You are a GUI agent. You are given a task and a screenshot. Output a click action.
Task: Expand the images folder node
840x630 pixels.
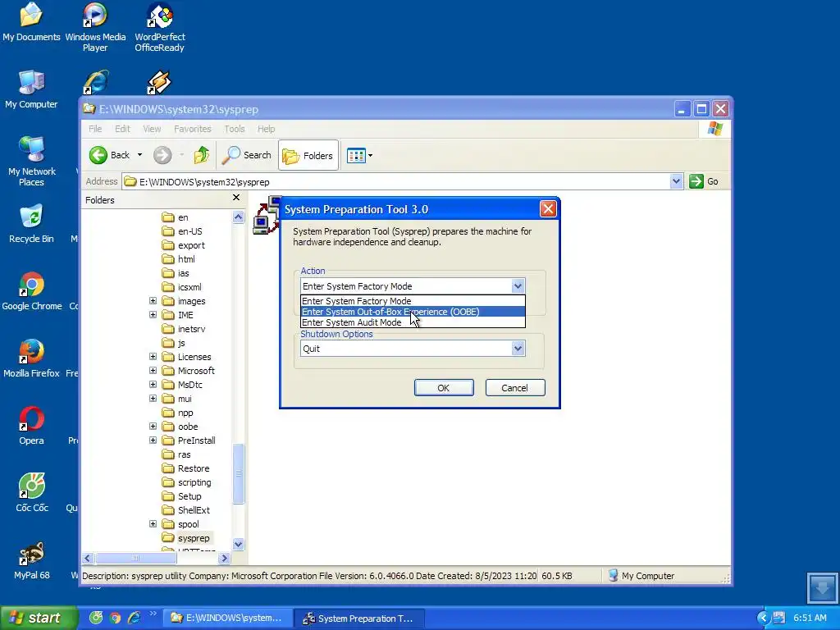pyautogui.click(x=153, y=301)
